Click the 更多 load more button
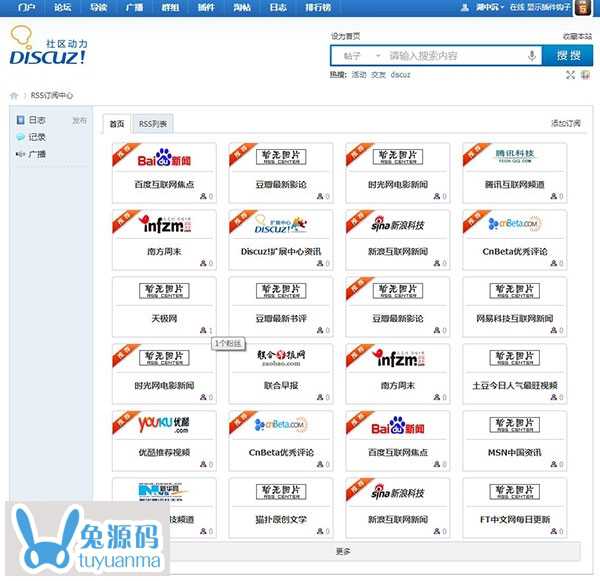 tap(343, 552)
